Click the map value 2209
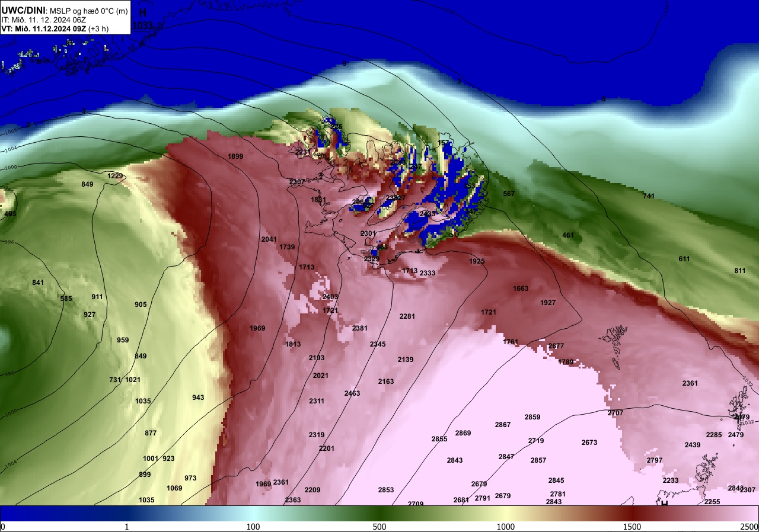The image size is (759, 532). pos(312,490)
